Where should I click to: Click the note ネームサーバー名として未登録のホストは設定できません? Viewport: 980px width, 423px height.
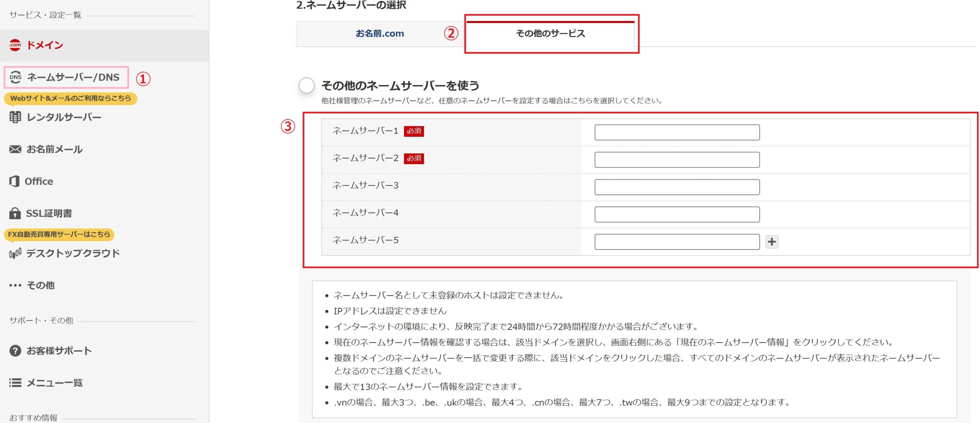pyautogui.click(x=448, y=295)
